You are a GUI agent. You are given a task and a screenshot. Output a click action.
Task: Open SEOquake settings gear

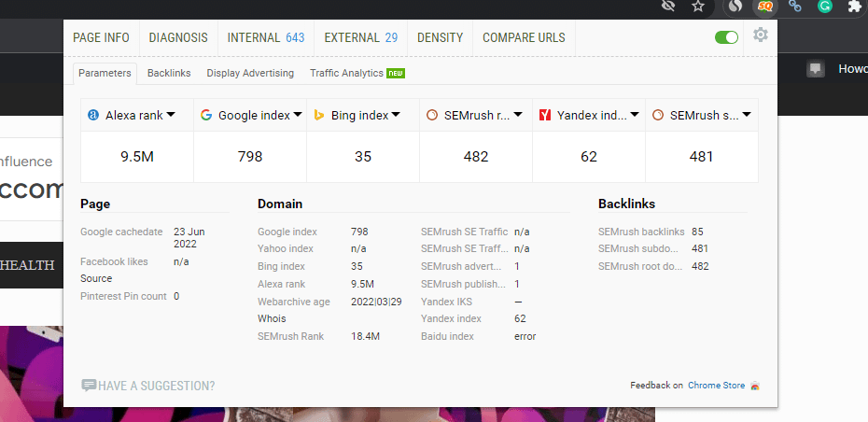[x=761, y=35]
